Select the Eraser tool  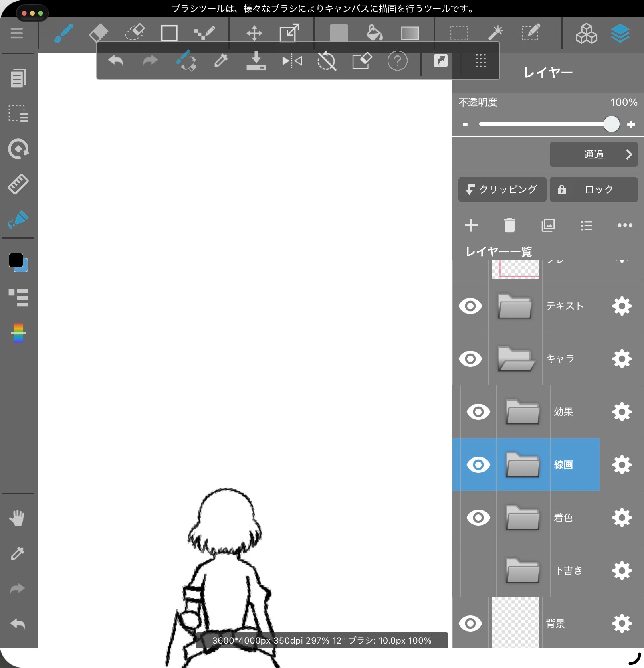[98, 33]
